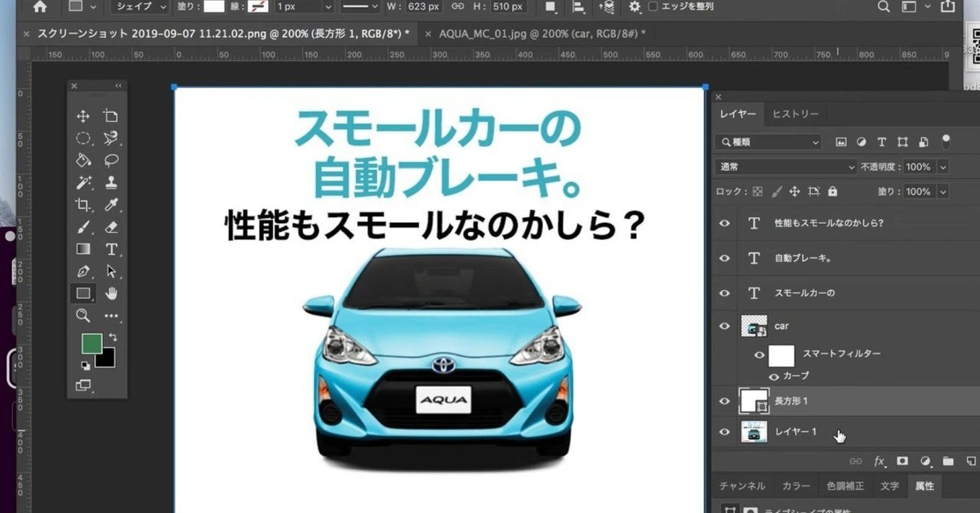This screenshot has height=513, width=980.
Task: Switch to the チャンネル tab
Action: point(742,485)
